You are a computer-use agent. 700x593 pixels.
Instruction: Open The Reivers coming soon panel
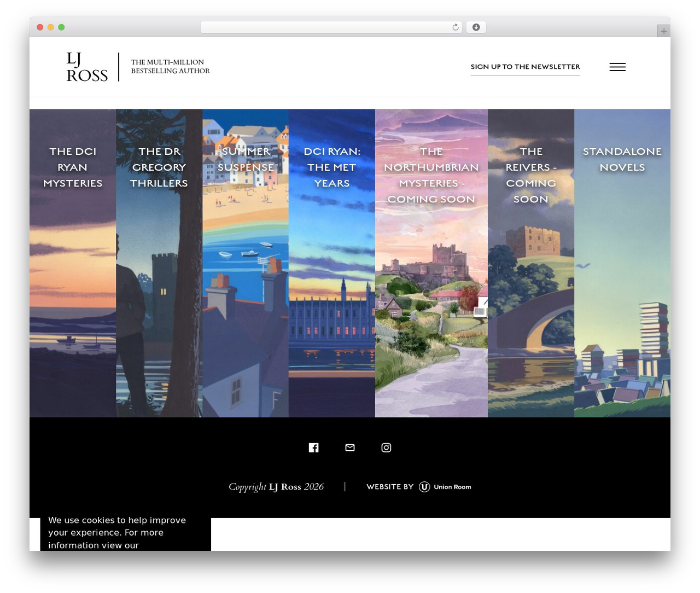[531, 263]
